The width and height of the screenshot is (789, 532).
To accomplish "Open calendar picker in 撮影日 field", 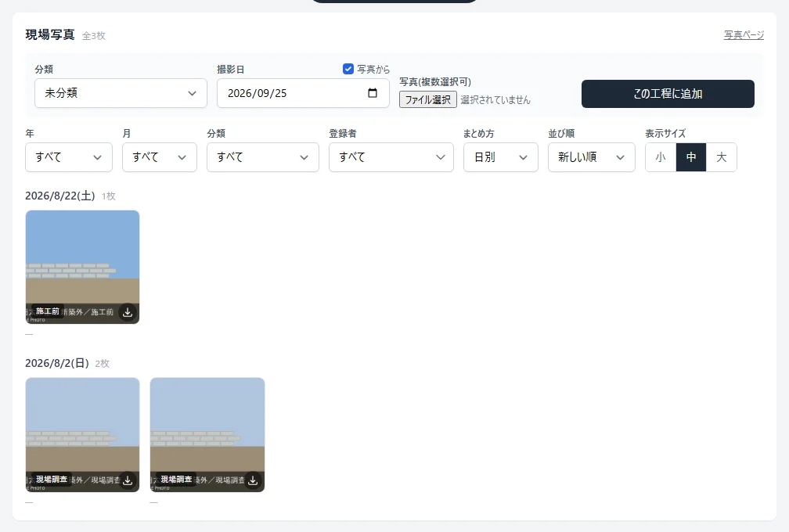I will coord(373,93).
